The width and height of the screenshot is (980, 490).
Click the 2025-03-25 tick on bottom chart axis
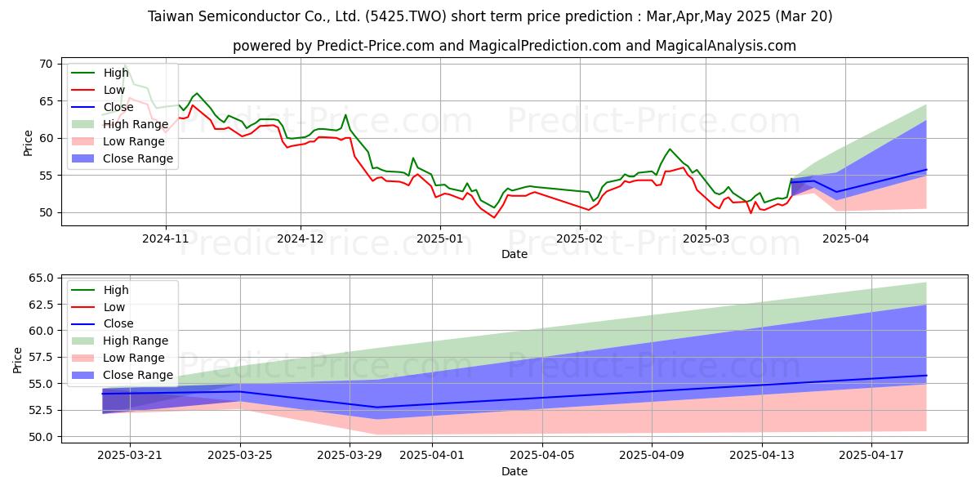[240, 455]
